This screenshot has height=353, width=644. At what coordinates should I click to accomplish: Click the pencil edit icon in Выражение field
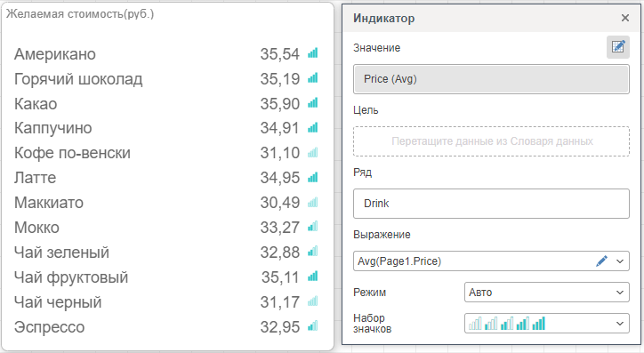tap(601, 261)
